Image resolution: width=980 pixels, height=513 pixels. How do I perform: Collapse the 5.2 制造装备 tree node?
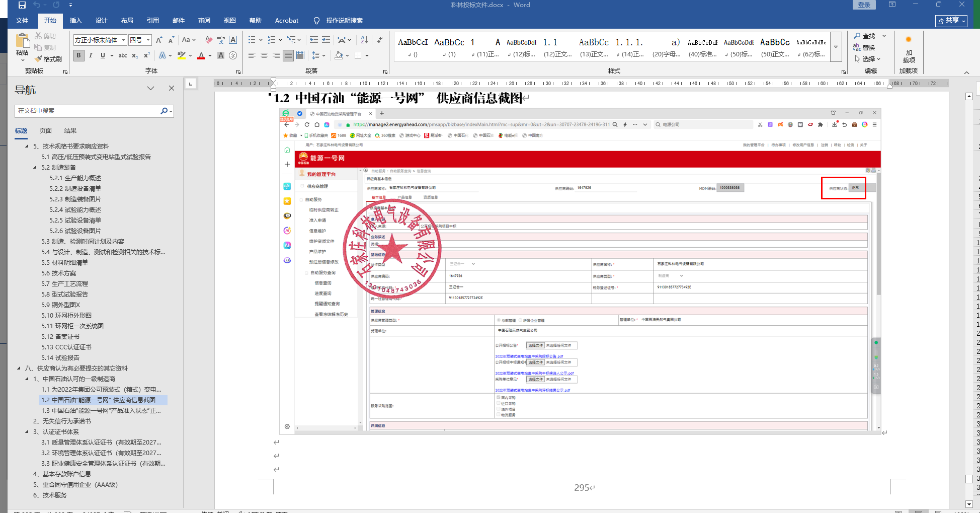tap(35, 167)
